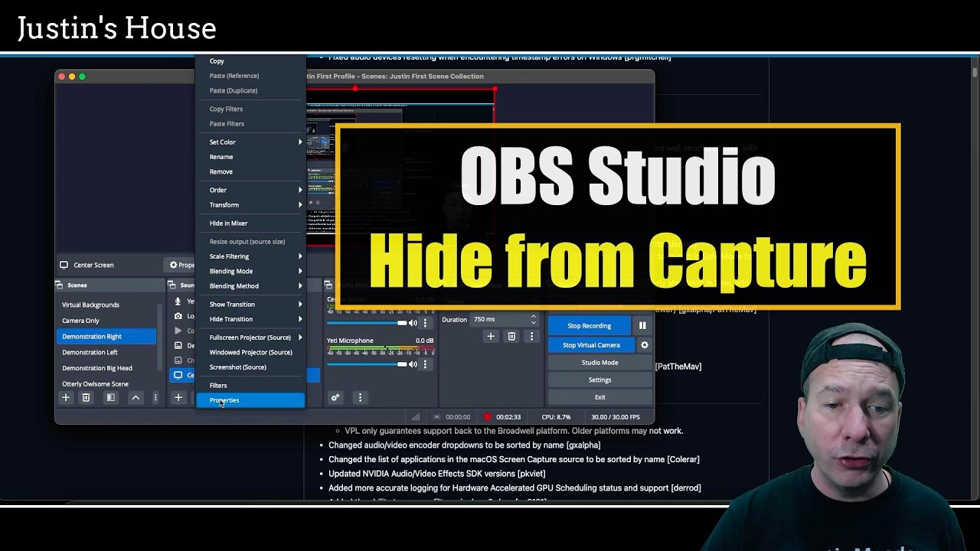Image resolution: width=980 pixels, height=551 pixels.
Task: Move selected scene up with arrow icon
Action: (x=136, y=397)
